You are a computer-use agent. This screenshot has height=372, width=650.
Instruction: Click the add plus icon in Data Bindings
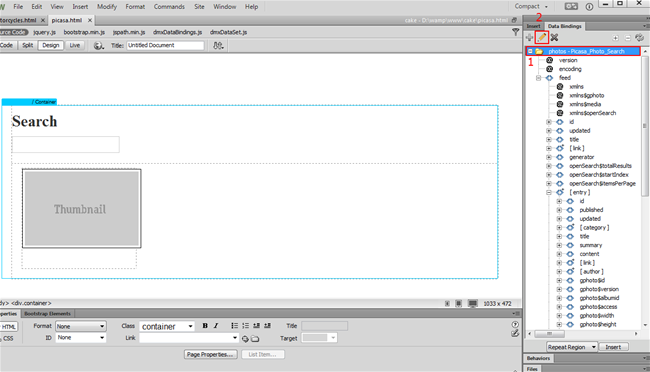coord(529,38)
